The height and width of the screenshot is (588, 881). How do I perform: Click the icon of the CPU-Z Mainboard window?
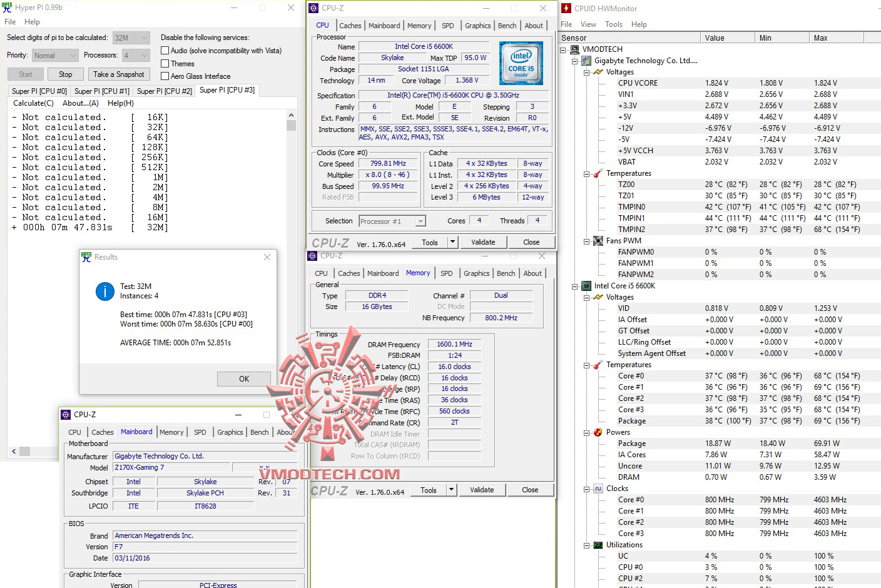[x=66, y=415]
